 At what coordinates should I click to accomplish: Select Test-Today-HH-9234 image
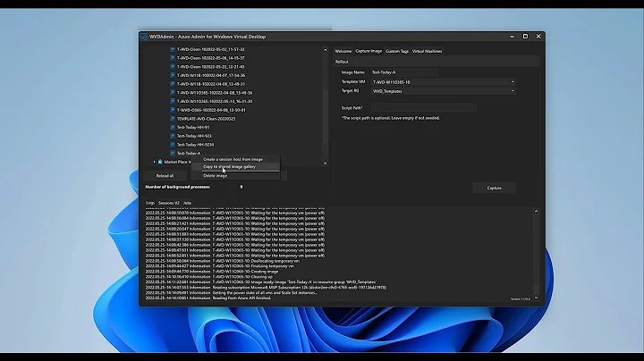coord(195,145)
